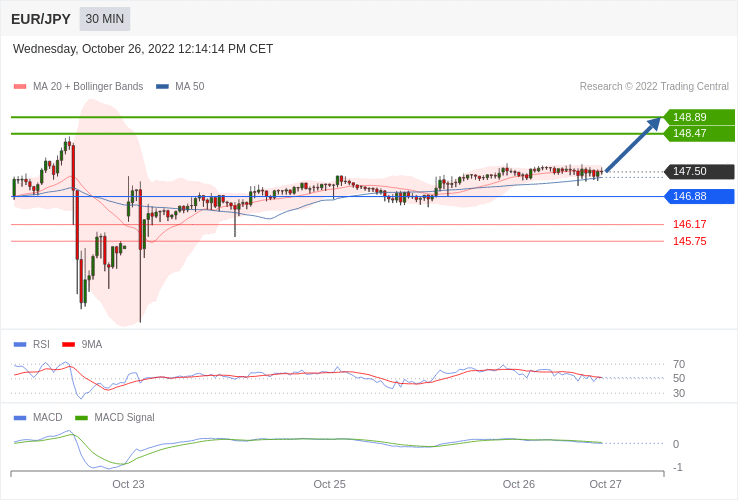Click the MACD -1 axis label
Image resolution: width=738 pixels, height=500 pixels.
[x=677, y=468]
